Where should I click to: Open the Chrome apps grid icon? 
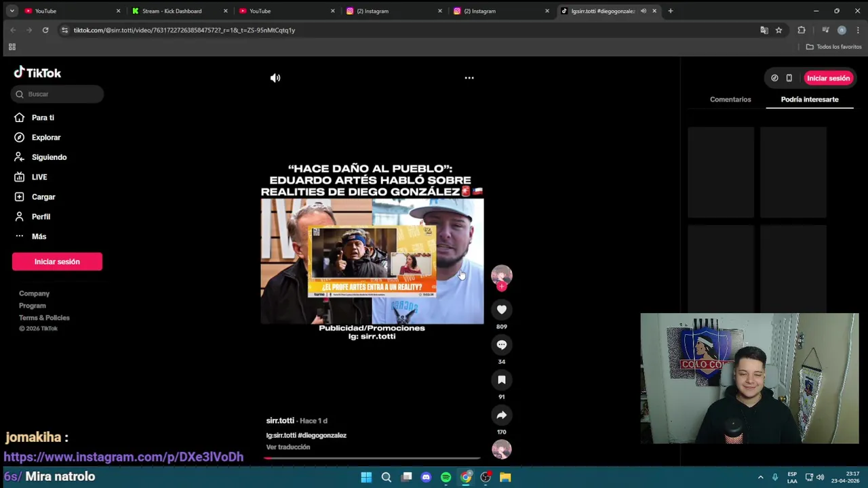[12, 47]
